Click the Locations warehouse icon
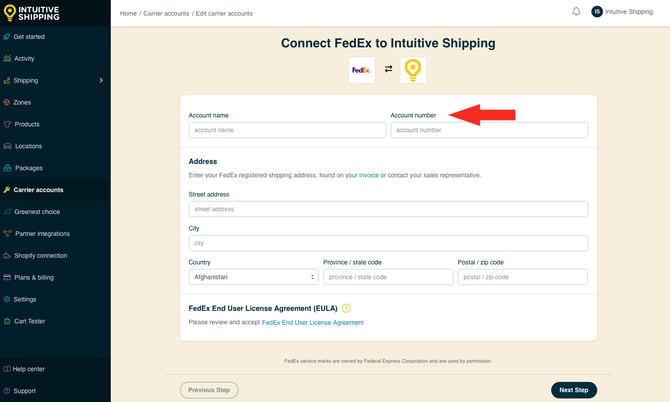This screenshot has width=670, height=402. 7,146
